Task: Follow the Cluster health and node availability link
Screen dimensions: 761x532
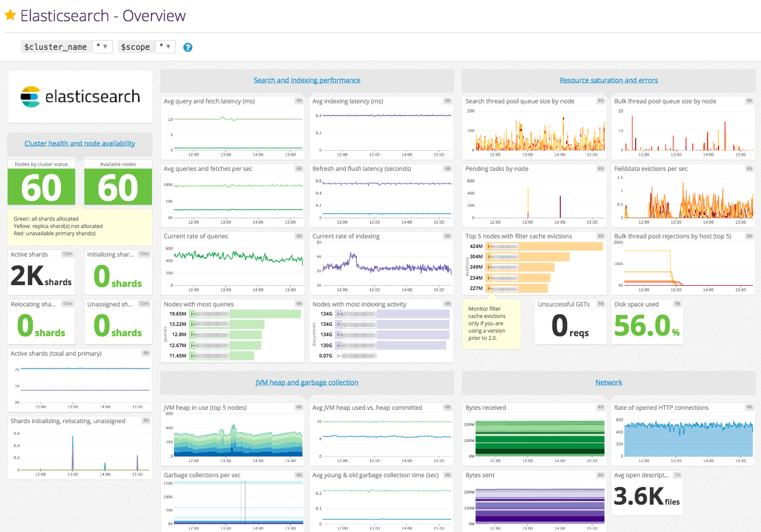Action: pos(80,143)
